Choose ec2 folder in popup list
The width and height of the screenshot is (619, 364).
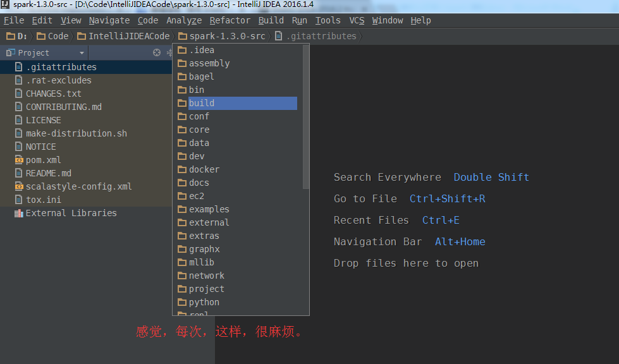(x=237, y=197)
